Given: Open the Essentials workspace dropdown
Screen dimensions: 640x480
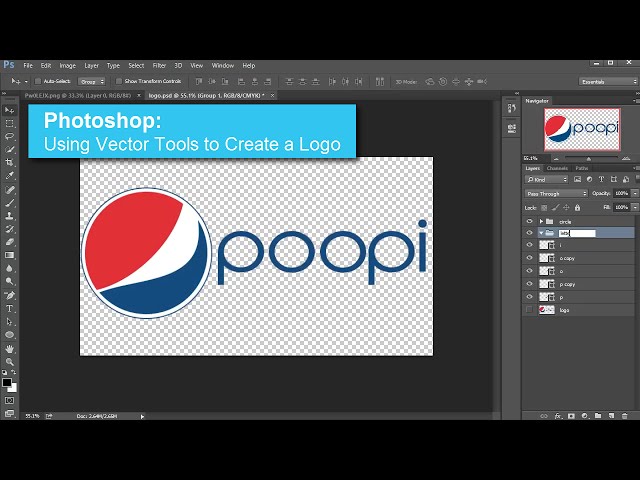Looking at the screenshot, I should point(608,82).
